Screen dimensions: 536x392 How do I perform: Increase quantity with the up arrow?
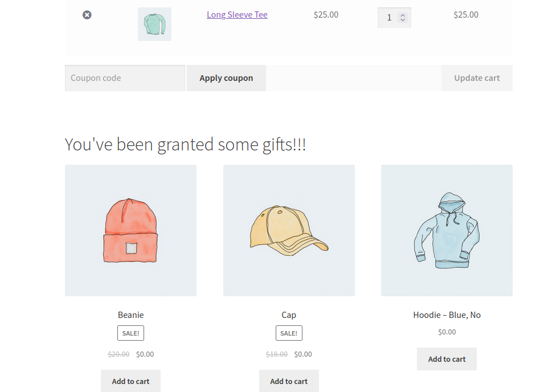[403, 15]
